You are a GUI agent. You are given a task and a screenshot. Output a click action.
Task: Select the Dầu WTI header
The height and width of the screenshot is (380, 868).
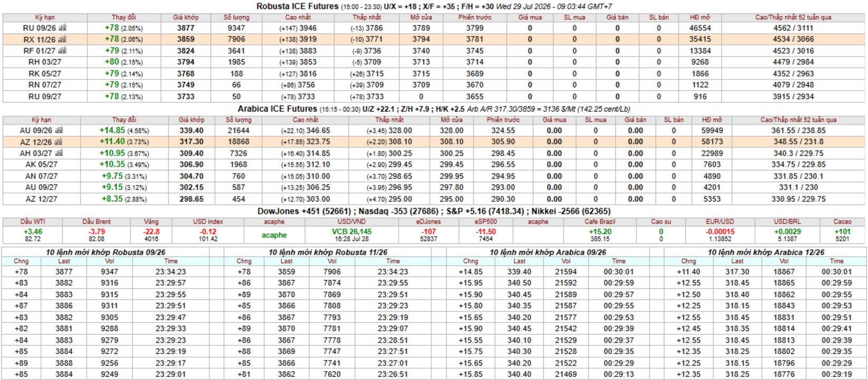(x=33, y=222)
